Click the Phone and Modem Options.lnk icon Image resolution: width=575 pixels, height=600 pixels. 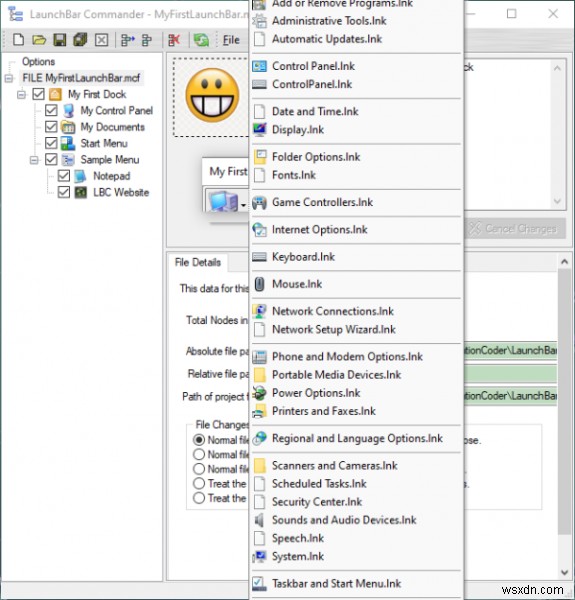pos(259,357)
